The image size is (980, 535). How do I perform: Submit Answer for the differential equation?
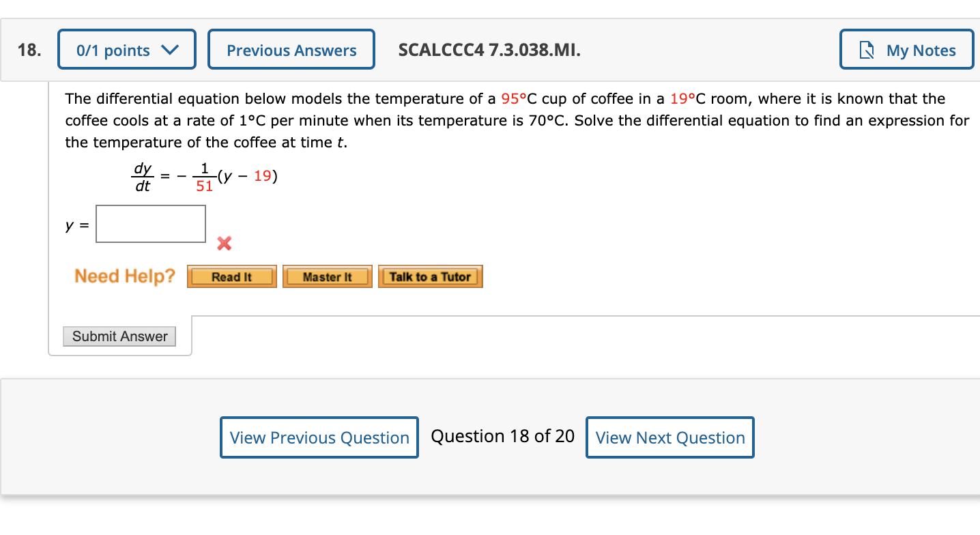(x=119, y=336)
